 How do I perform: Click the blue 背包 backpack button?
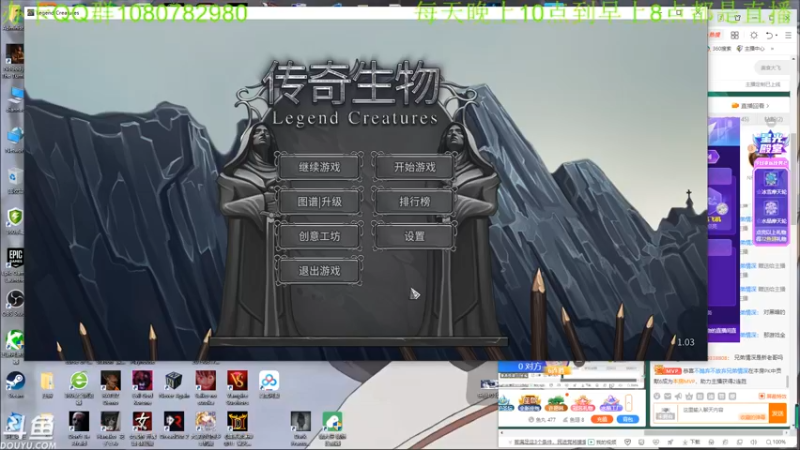pos(628,419)
